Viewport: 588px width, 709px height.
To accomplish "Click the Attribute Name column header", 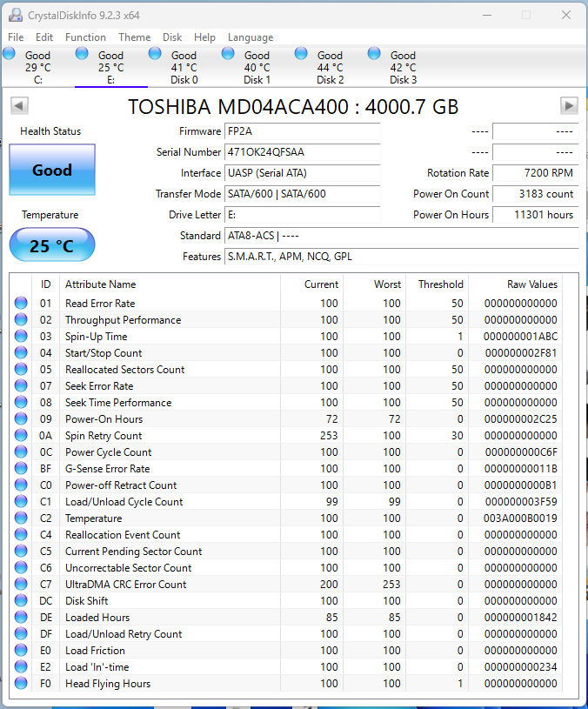I will coord(170,284).
